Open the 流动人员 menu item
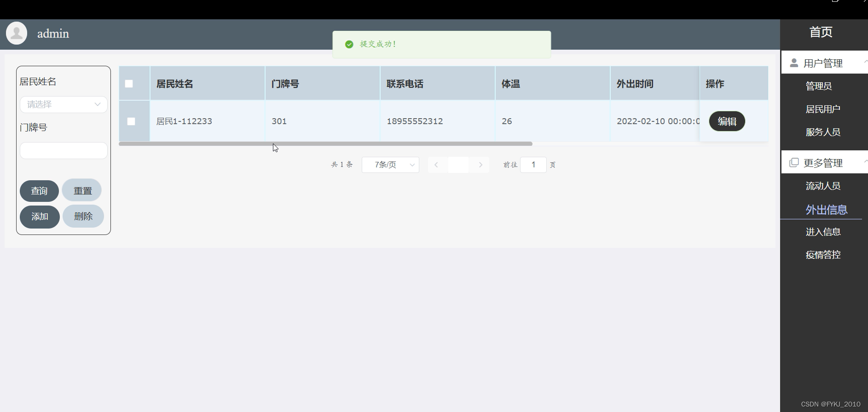868x412 pixels. click(823, 186)
